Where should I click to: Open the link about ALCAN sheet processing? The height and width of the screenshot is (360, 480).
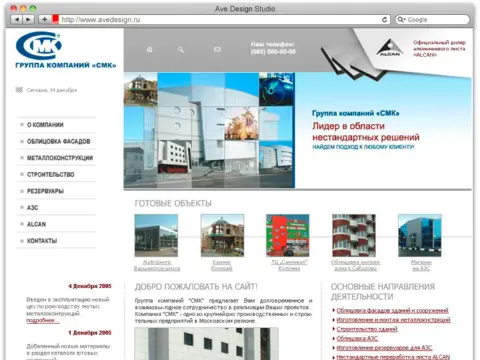[x=393, y=357]
